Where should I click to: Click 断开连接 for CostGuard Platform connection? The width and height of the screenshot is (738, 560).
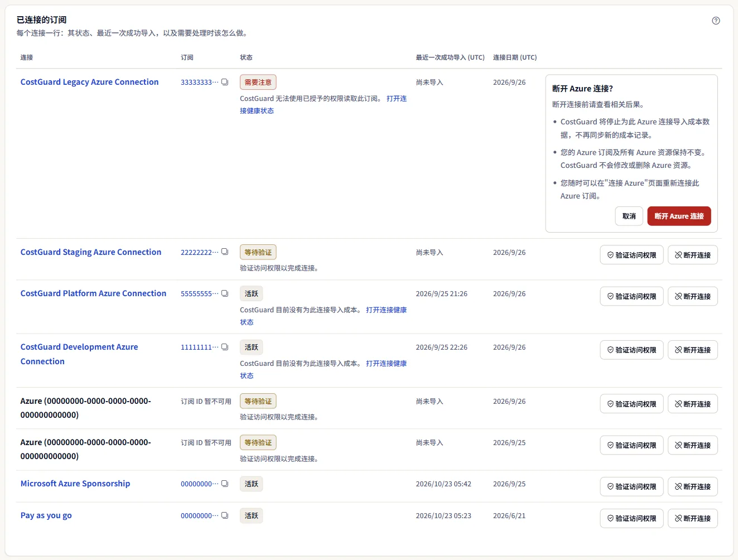point(693,296)
